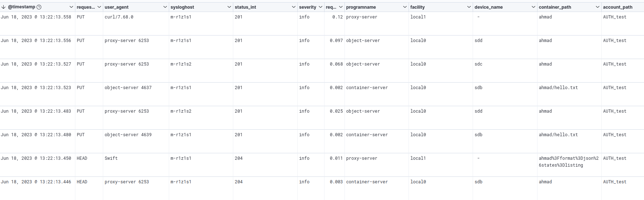Image resolution: width=644 pixels, height=200 pixels.
Task: Open the device_name column options chevron
Action: point(534,7)
